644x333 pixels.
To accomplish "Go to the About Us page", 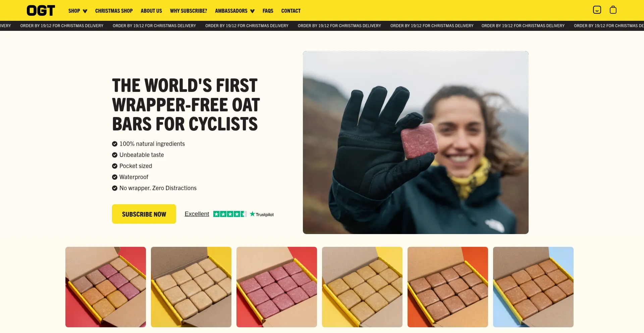I will click(x=151, y=11).
